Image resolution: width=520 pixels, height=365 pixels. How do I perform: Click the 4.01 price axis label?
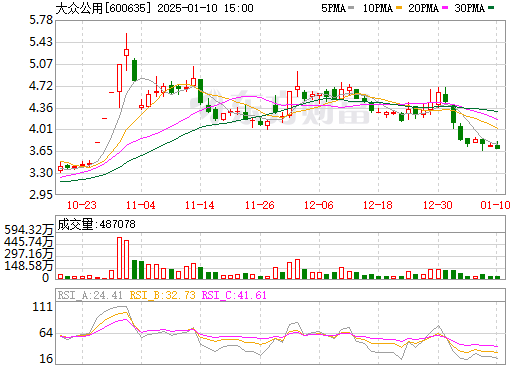pyautogui.click(x=41, y=129)
